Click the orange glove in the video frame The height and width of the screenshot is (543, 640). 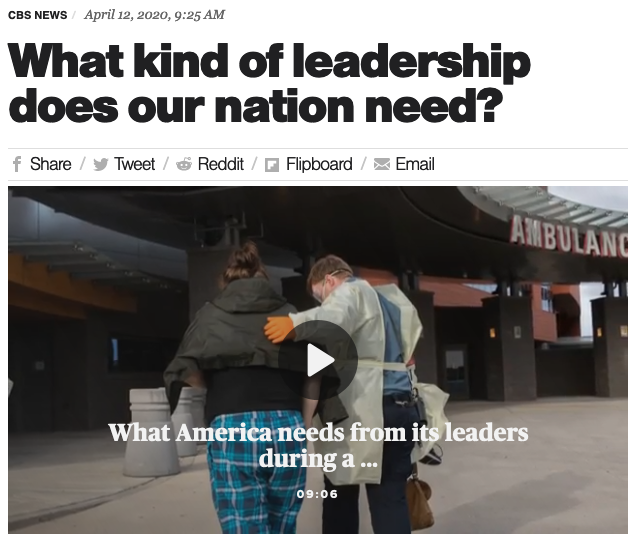coord(279,329)
